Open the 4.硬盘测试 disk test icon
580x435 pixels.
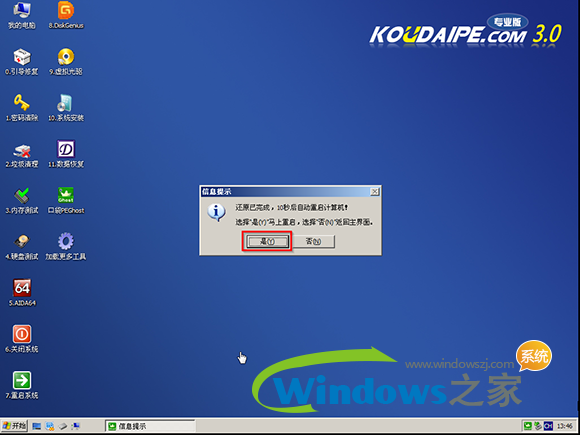tap(21, 247)
